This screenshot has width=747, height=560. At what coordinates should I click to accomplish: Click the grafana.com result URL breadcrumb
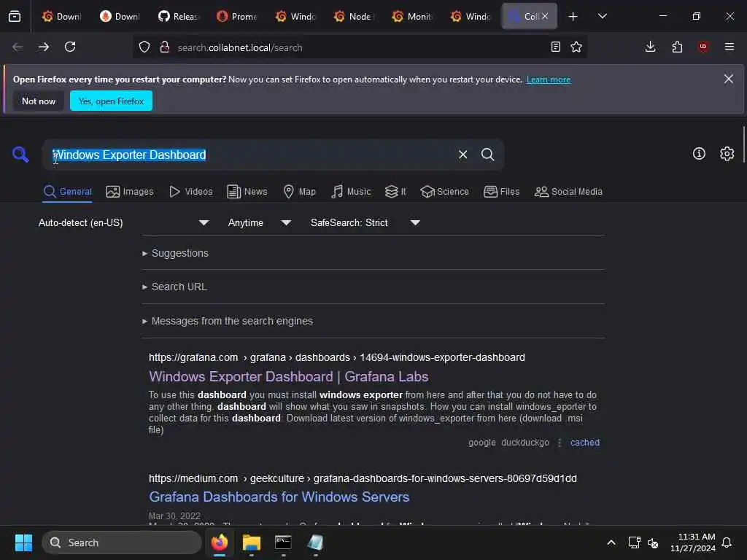pyautogui.click(x=337, y=357)
